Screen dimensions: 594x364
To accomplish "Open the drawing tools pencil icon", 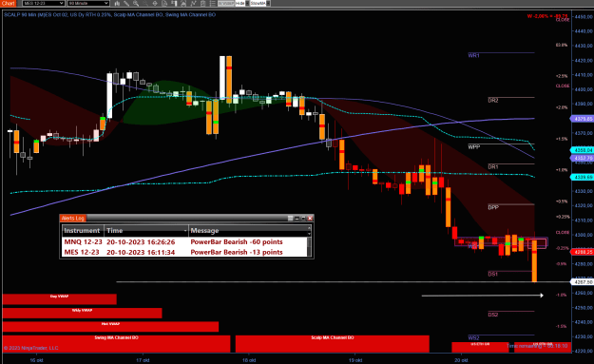I will [126, 4].
